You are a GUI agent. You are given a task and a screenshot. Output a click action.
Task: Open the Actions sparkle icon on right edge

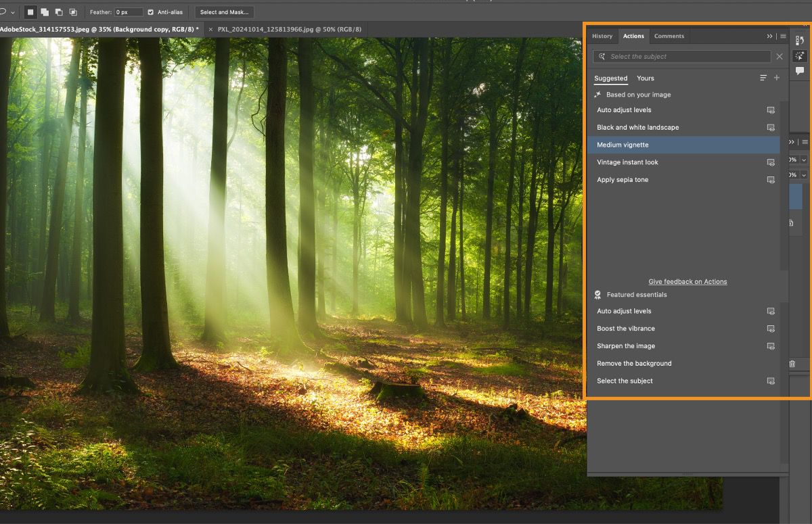coord(800,56)
